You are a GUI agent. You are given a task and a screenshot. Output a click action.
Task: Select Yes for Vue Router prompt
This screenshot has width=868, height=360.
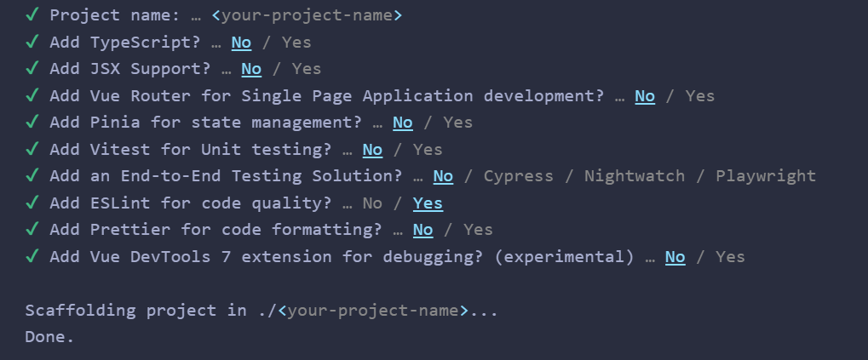699,96
